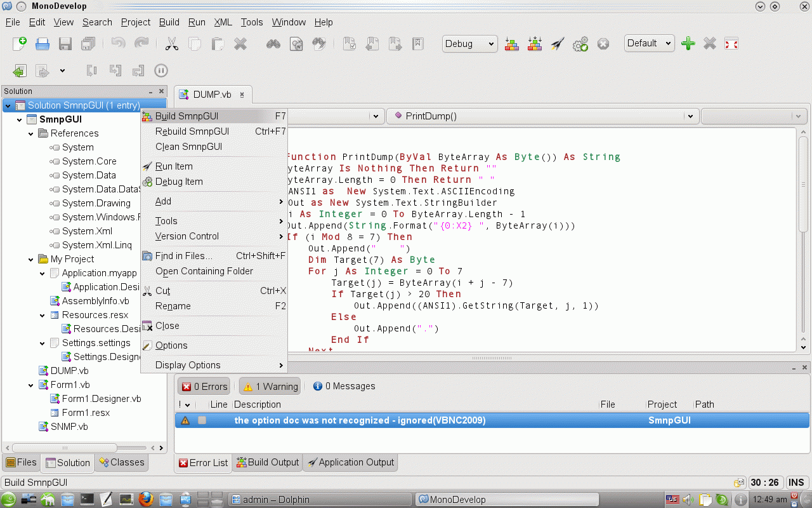The height and width of the screenshot is (508, 812).
Task: Toggle the 1 Warning filter button
Action: tap(270, 386)
